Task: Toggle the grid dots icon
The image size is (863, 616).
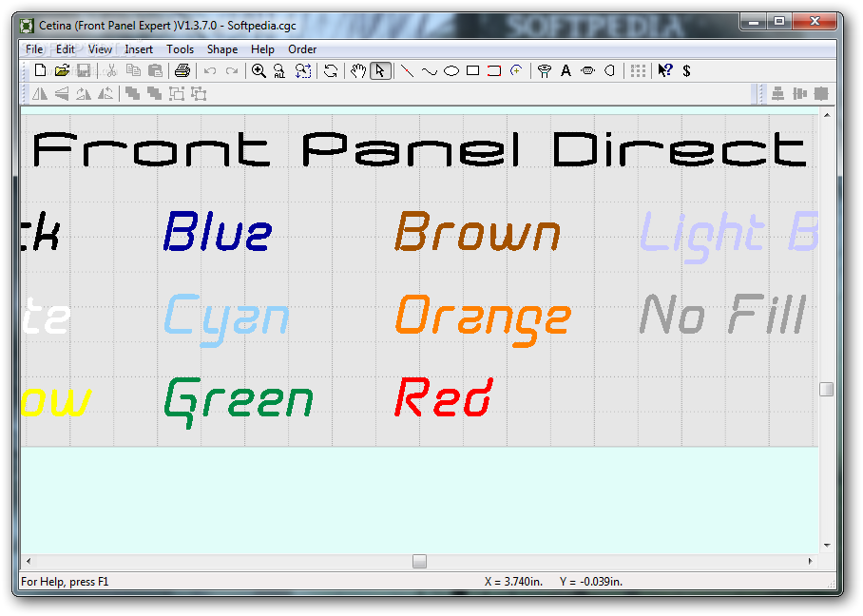Action: [638, 70]
